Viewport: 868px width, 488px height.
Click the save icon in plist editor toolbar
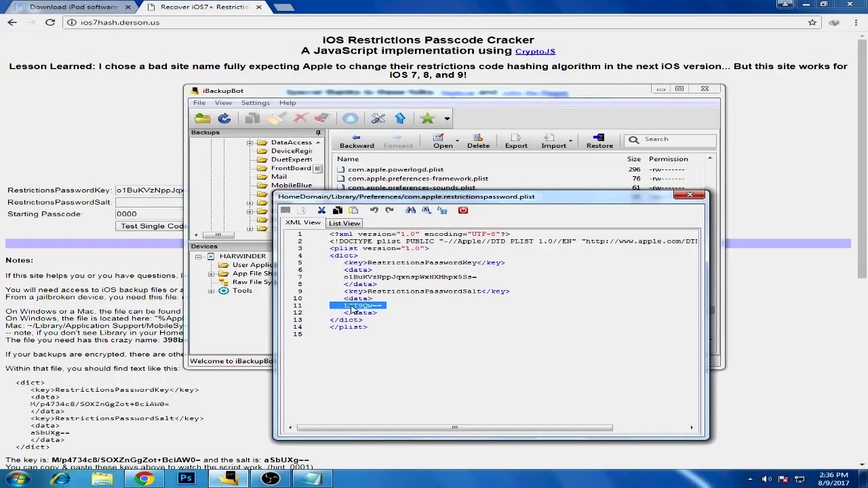coord(285,211)
